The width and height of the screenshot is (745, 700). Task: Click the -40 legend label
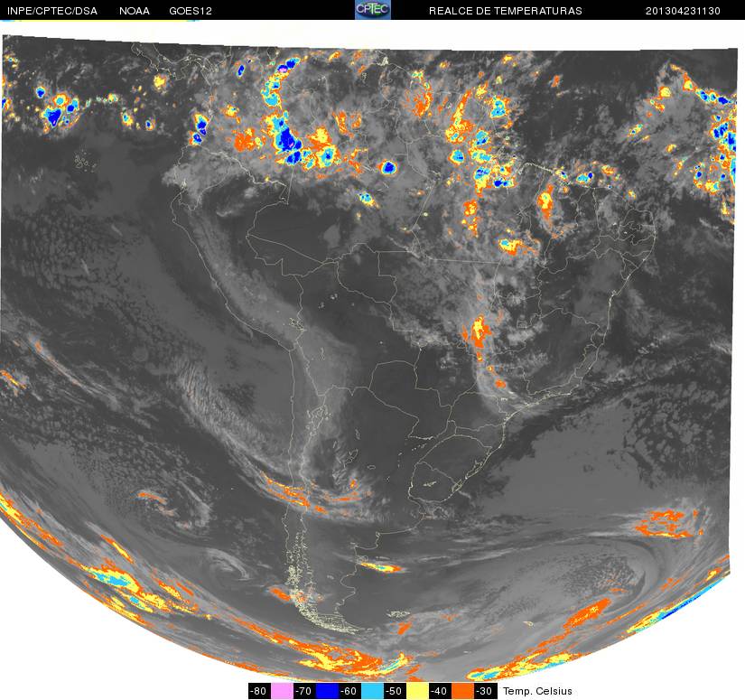(440, 691)
